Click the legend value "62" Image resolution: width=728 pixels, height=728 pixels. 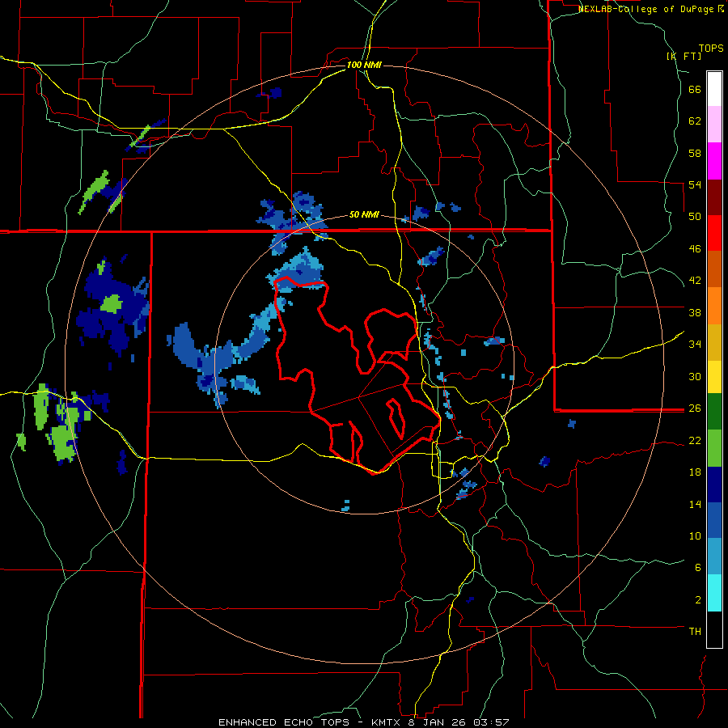tap(695, 121)
